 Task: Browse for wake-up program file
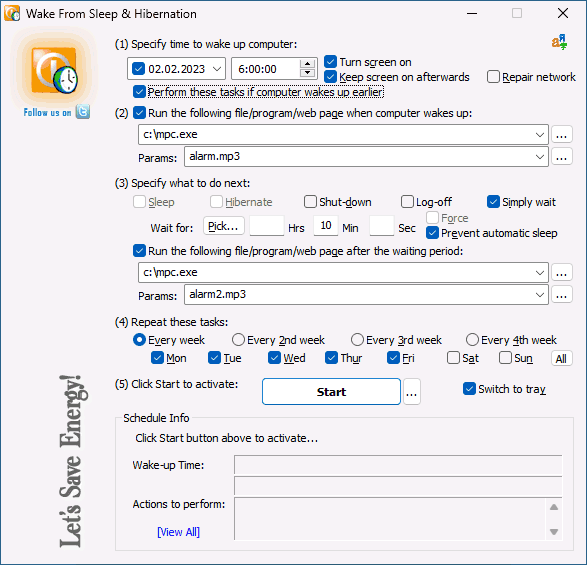pos(561,135)
